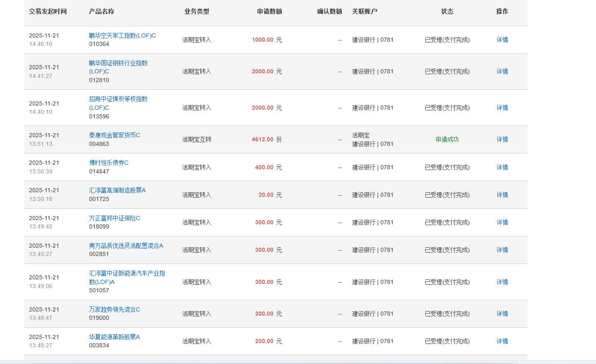The height and width of the screenshot is (364, 596).
Task: Click 详情 for the 13:48:47 transaction
Action: point(502,314)
